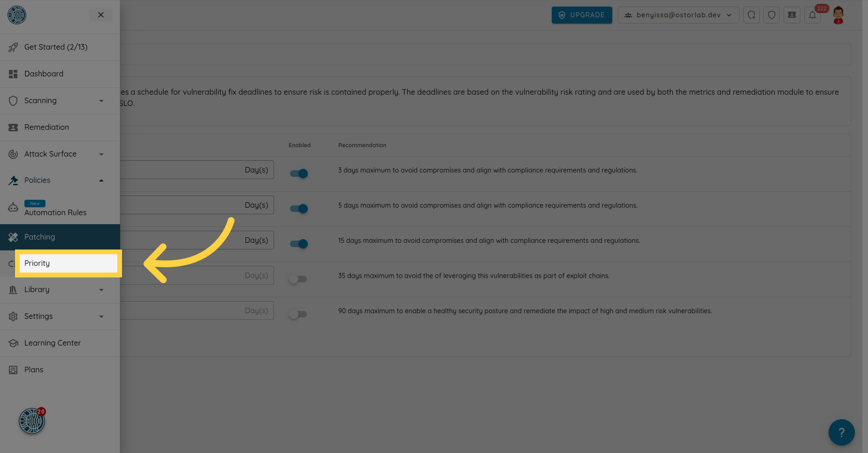Open the help question mark button
Image resolution: width=868 pixels, height=453 pixels.
(842, 432)
